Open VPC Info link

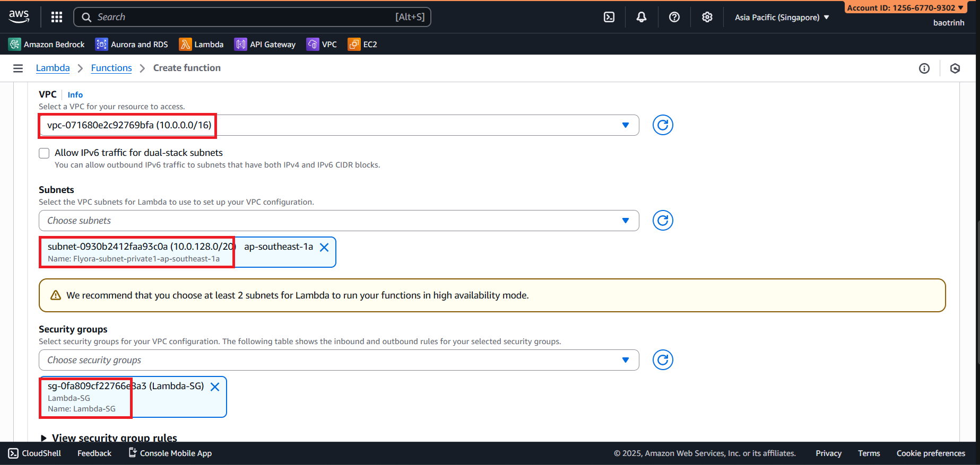click(75, 95)
